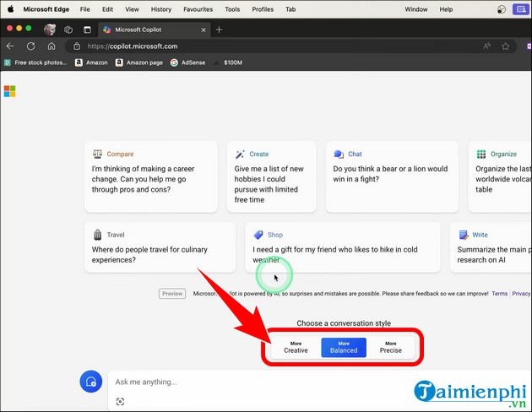Open the Profiles menu

pyautogui.click(x=263, y=9)
